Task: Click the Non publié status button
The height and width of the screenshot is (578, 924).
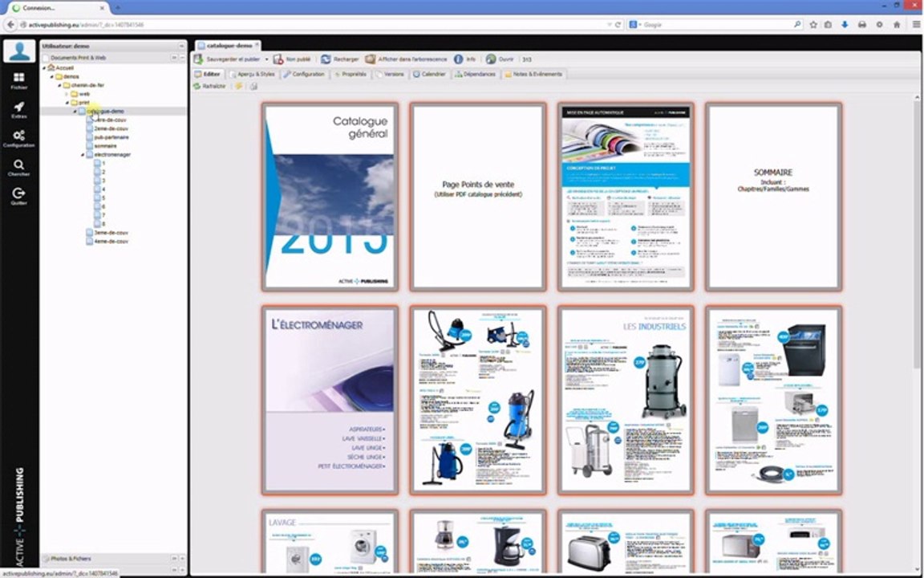Action: point(292,59)
